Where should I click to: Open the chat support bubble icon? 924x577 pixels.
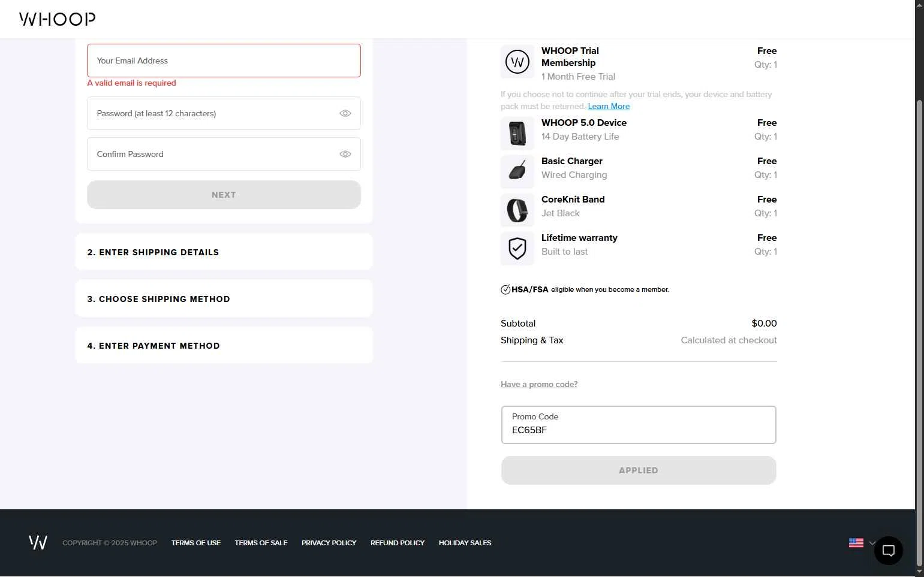[x=888, y=551]
